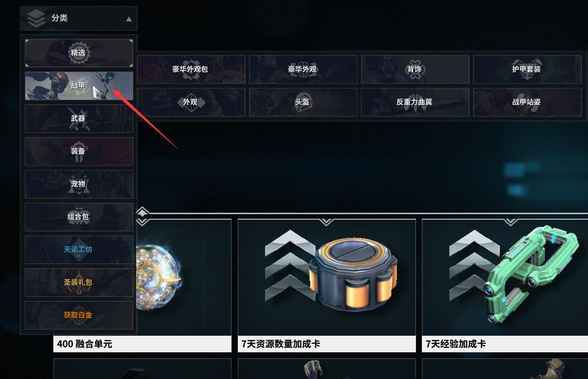This screenshot has height=379, width=588.
Task: Open the 战甲 category
Action: pos(79,86)
